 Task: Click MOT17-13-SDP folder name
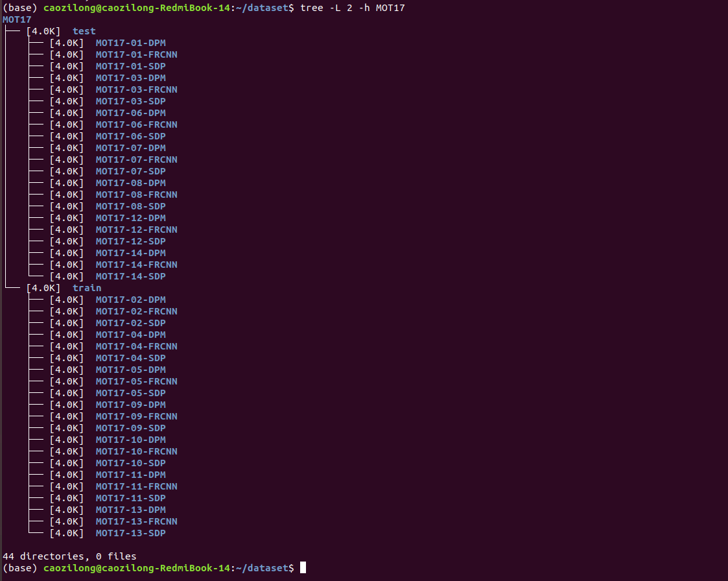pos(130,533)
